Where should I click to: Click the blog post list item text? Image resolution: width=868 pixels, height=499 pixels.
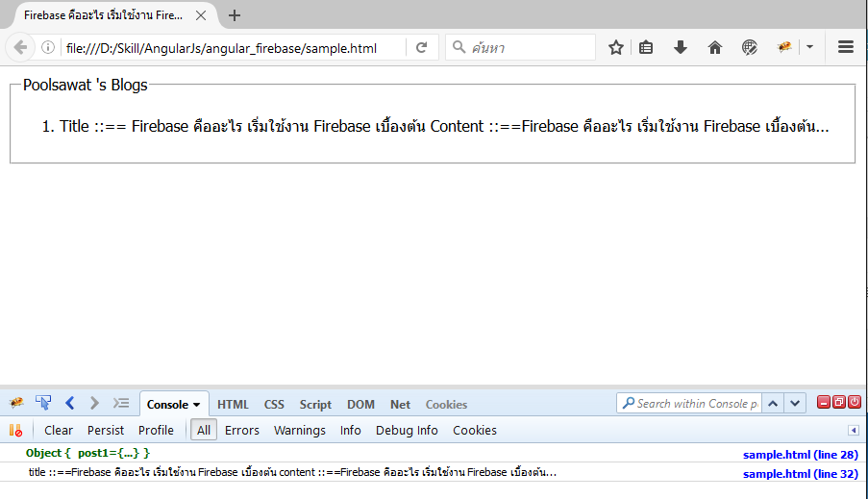click(x=444, y=126)
